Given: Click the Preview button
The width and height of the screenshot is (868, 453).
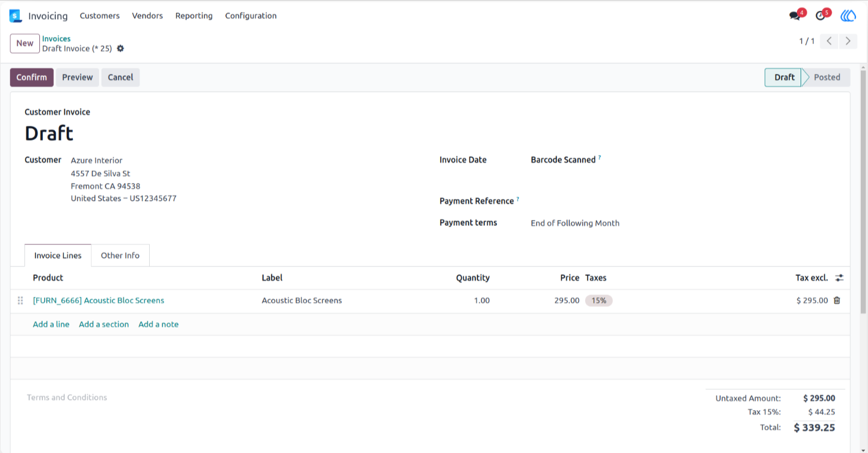Looking at the screenshot, I should (78, 77).
